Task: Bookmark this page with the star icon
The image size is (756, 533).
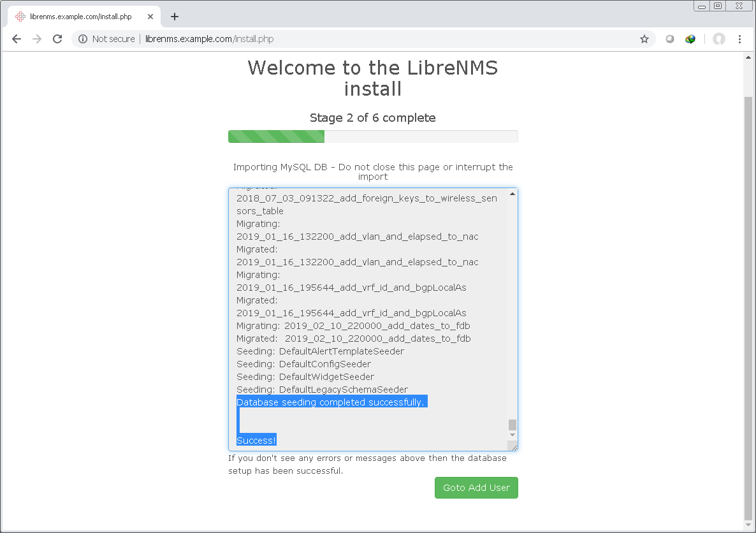Action: pyautogui.click(x=644, y=39)
